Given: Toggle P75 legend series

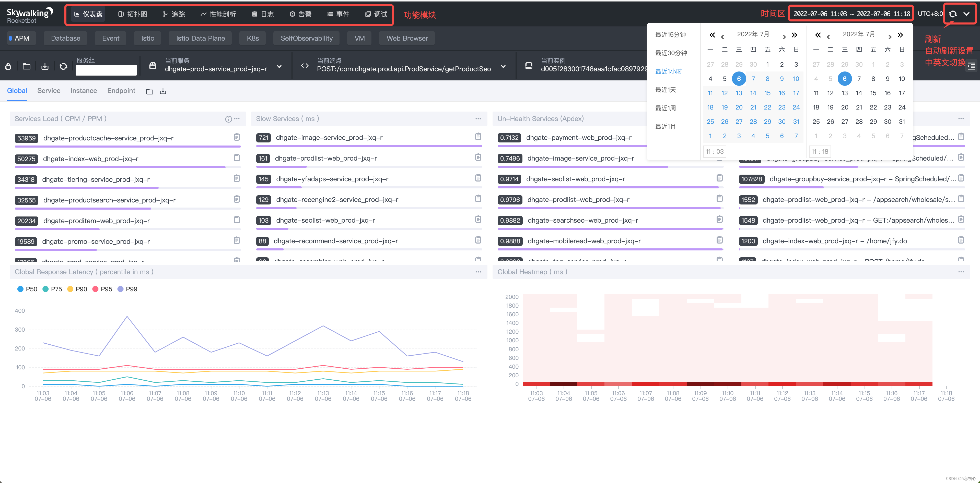Looking at the screenshot, I should click(x=52, y=289).
